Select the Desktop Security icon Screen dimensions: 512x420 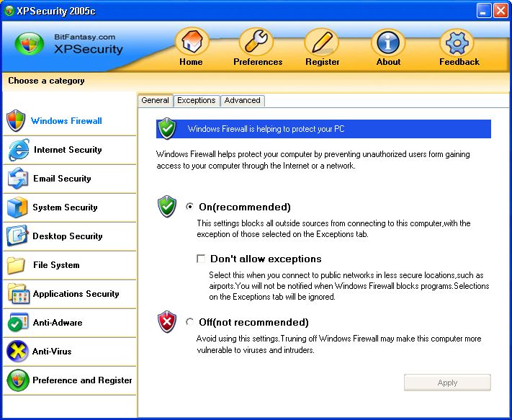click(17, 236)
